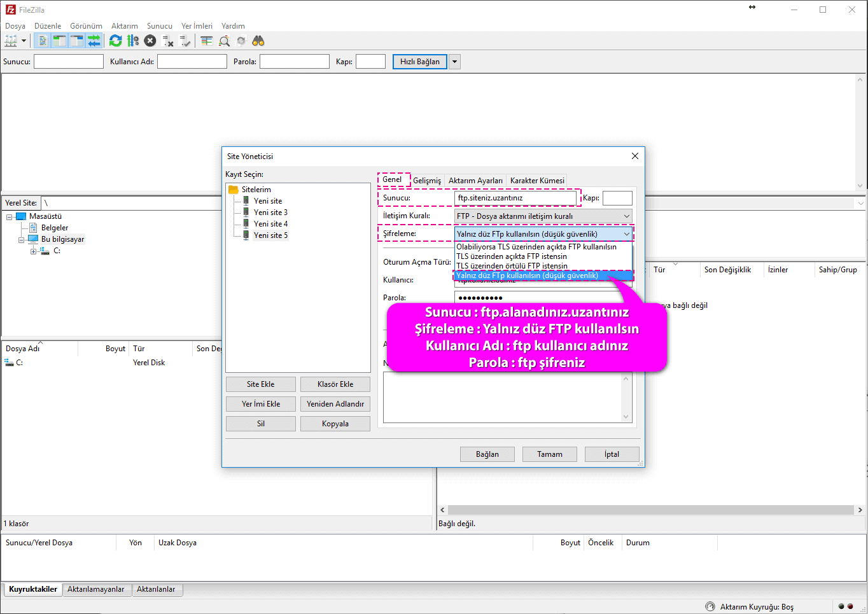Collapse the Masaüstü tree node
This screenshot has width=868, height=614.
pos(10,217)
